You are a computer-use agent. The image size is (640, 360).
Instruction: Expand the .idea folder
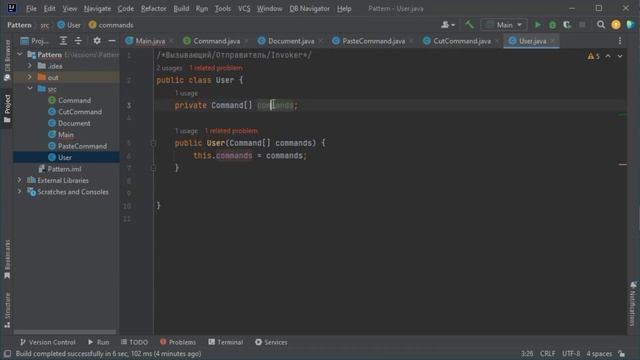point(30,66)
